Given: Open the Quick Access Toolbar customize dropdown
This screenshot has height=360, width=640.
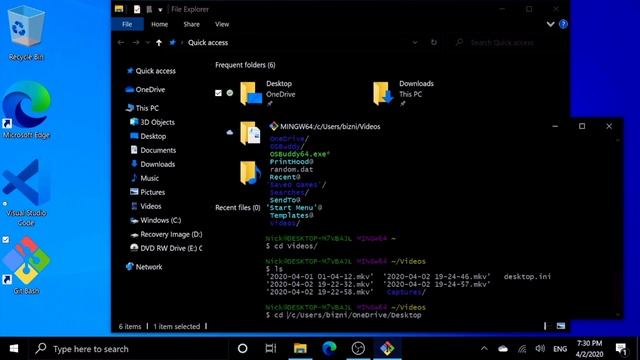Looking at the screenshot, I should coord(160,9).
